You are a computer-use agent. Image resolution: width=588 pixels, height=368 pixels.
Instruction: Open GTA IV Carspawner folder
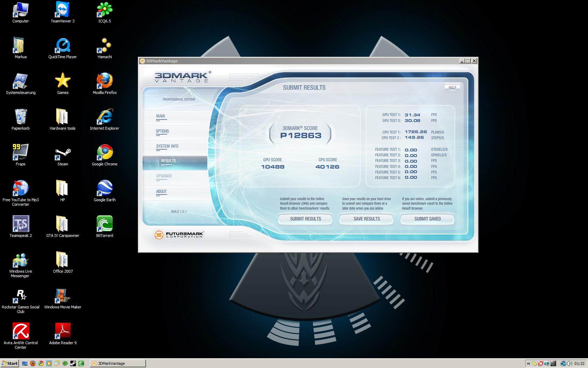63,227
